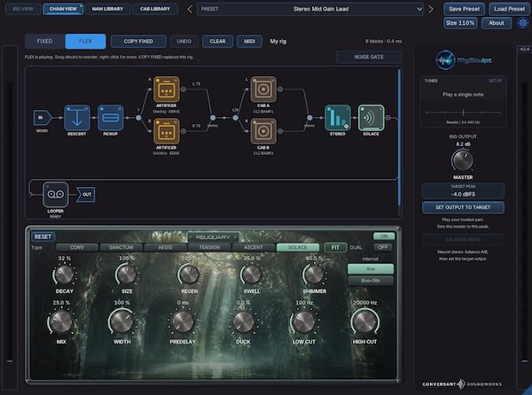Click the RESET button in reverb panel
This screenshot has height=395, width=532.
[x=43, y=236]
